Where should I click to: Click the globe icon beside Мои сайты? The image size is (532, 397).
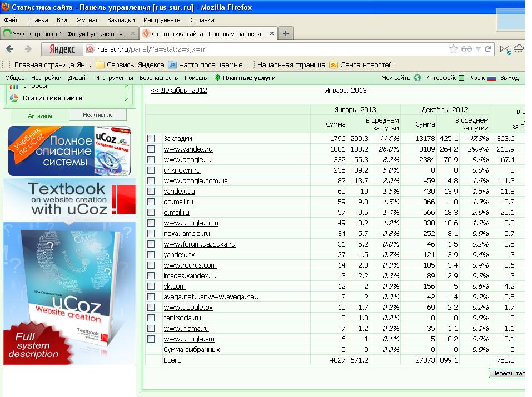point(417,78)
